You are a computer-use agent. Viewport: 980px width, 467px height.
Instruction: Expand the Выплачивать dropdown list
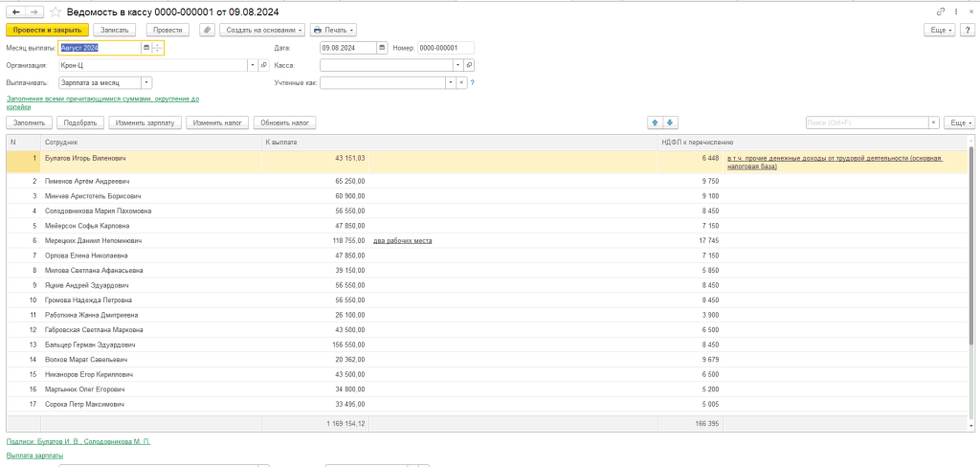145,83
